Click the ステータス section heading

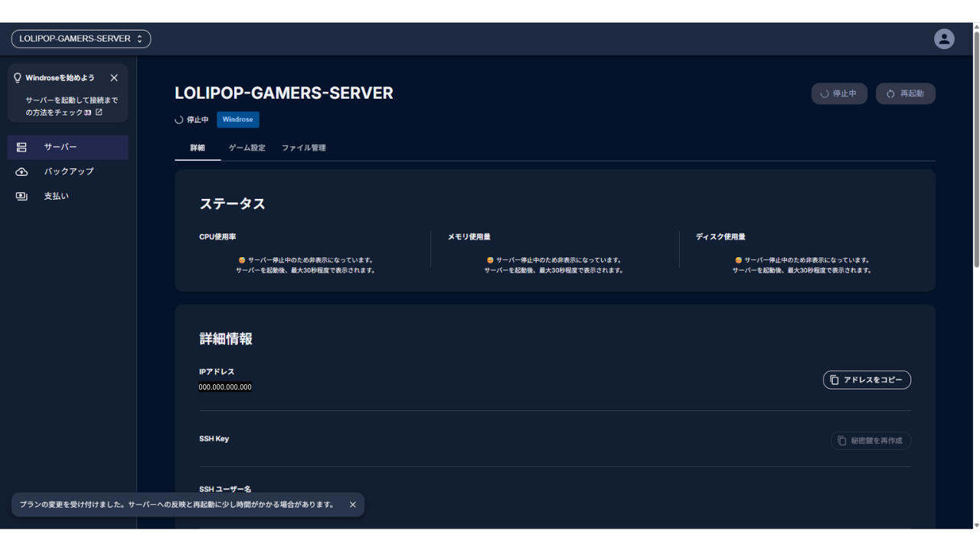coord(233,204)
